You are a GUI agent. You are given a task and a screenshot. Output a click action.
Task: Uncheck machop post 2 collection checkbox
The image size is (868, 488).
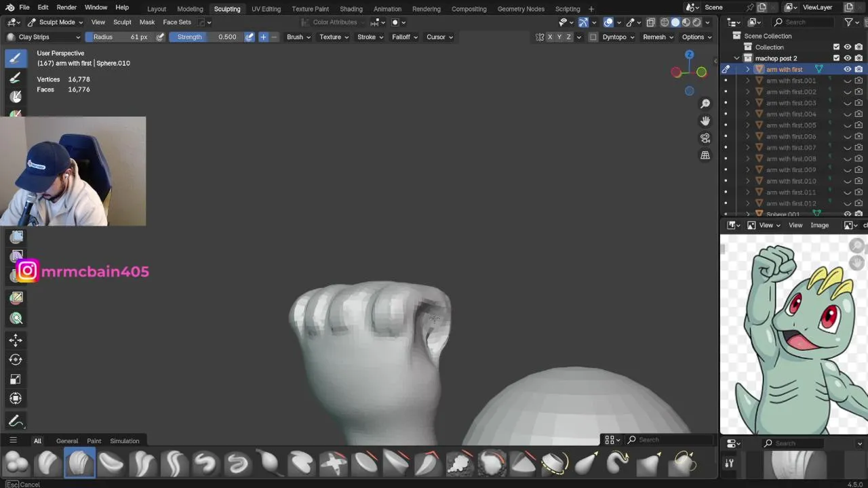pyautogui.click(x=836, y=58)
